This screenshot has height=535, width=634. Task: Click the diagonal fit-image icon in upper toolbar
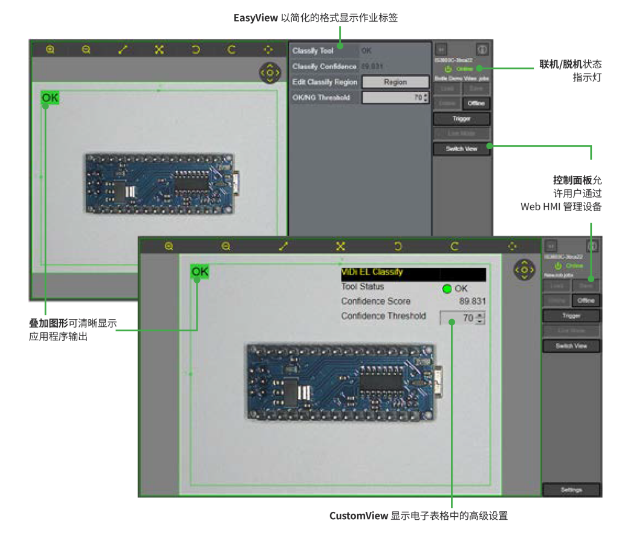coord(122,49)
